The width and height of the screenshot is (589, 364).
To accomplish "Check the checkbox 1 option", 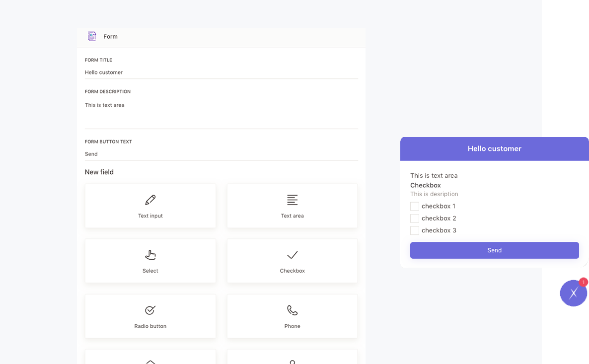I will point(415,206).
